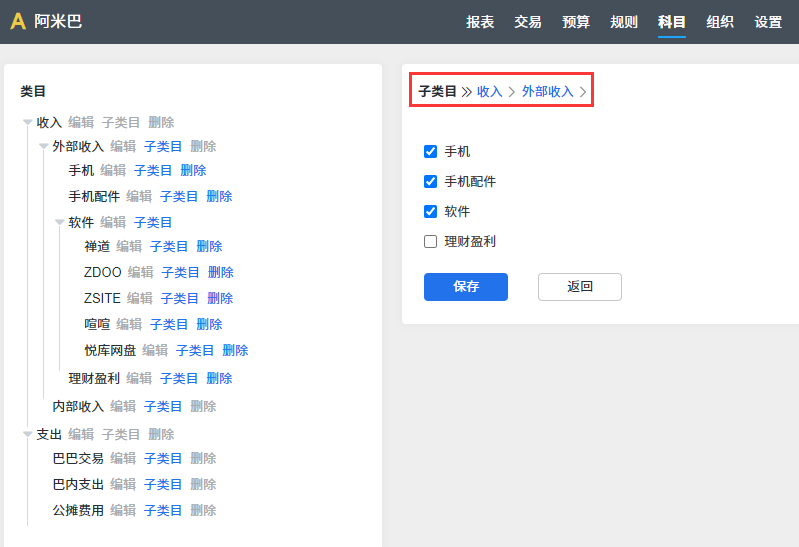Viewport: 799px width, 547px height.
Task: Open the 报表 menu
Action: 480,22
